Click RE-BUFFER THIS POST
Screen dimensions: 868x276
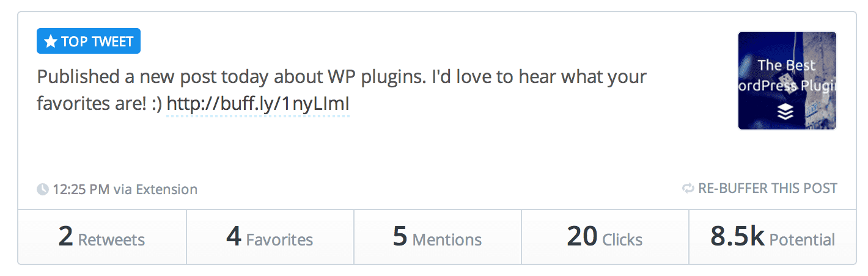point(767,189)
